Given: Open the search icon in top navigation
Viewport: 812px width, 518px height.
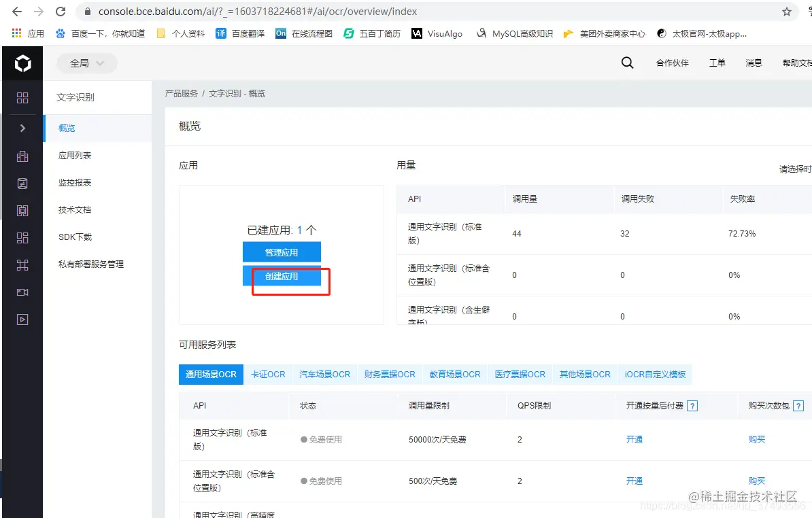Looking at the screenshot, I should point(626,62).
